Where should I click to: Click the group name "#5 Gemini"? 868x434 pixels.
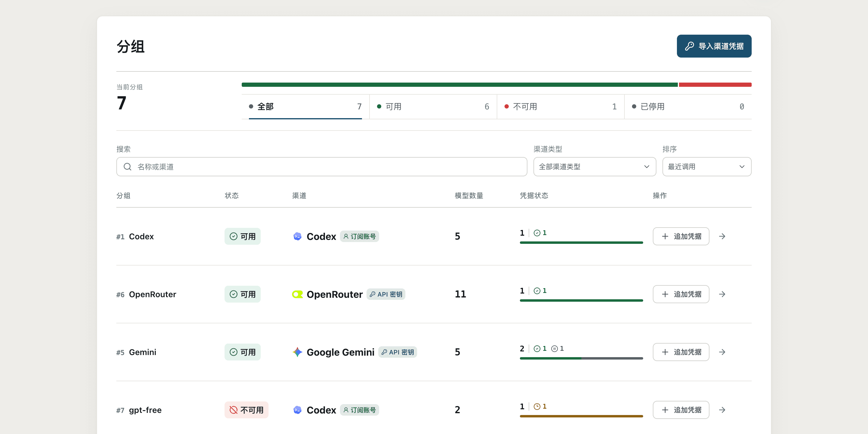coord(136,352)
